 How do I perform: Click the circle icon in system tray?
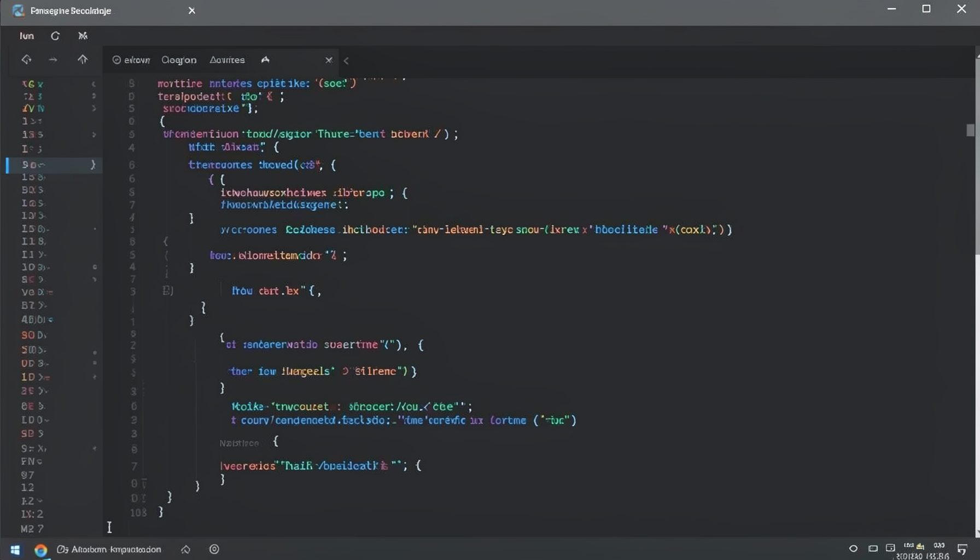click(x=853, y=549)
